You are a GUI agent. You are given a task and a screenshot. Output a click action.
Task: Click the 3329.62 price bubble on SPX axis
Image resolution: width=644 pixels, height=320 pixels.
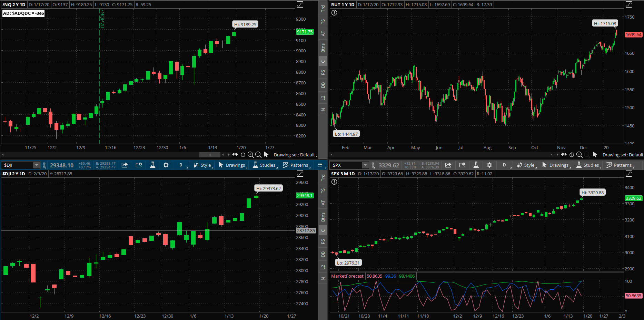pyautogui.click(x=634, y=198)
